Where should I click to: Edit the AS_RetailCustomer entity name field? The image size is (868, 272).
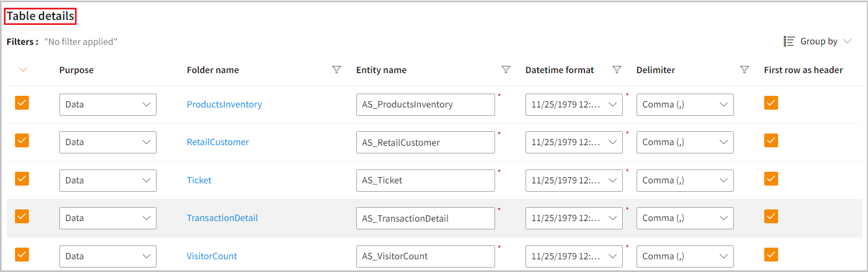pos(425,142)
